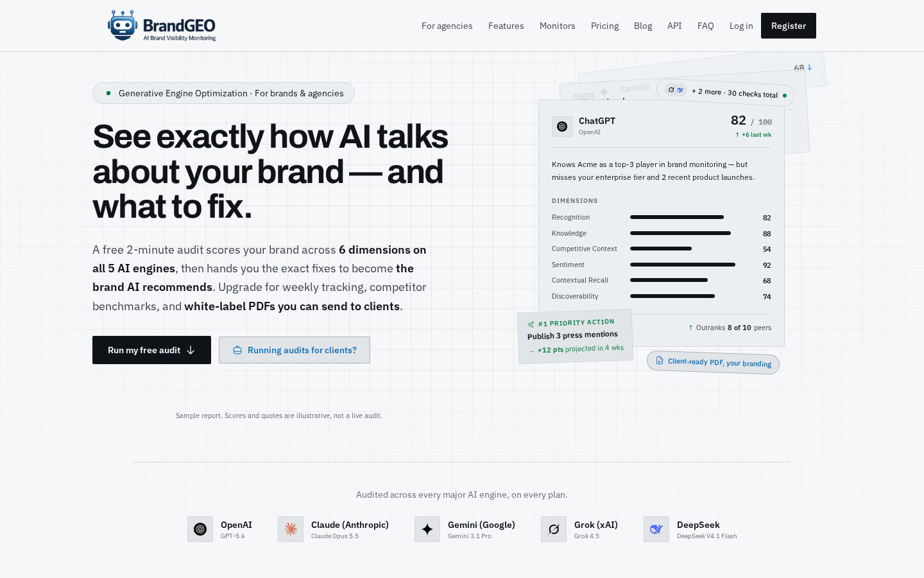The width and height of the screenshot is (924, 578).
Task: Click the Competitive Context dimension label
Action: click(585, 249)
